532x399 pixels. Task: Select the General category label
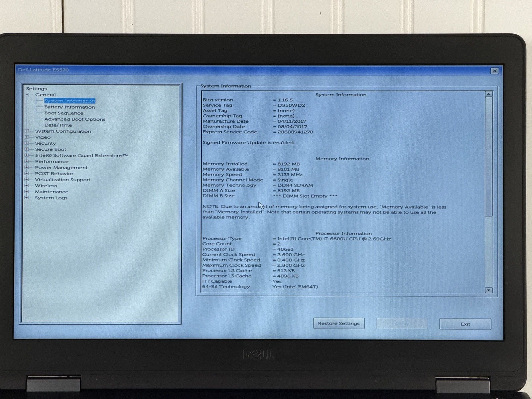[x=46, y=95]
